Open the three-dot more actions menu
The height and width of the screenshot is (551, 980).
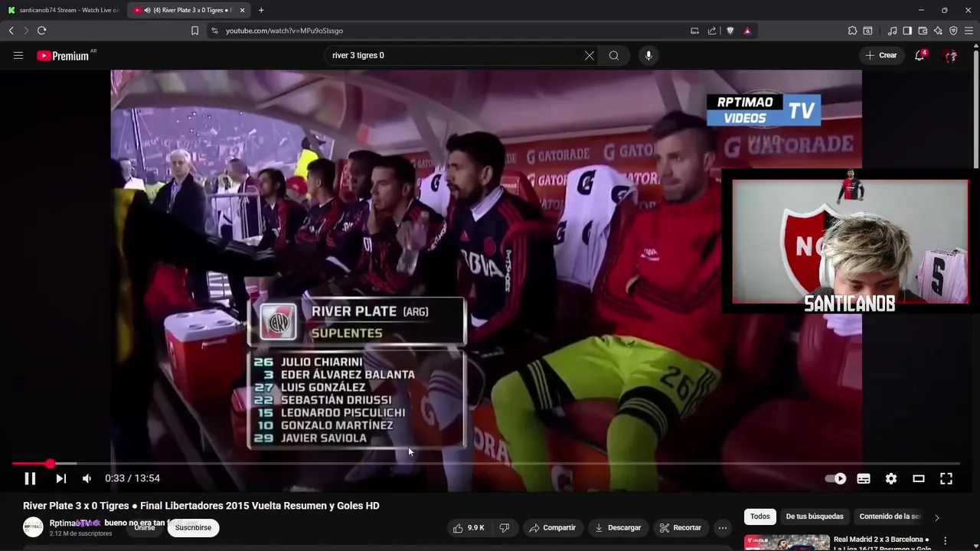coord(722,527)
